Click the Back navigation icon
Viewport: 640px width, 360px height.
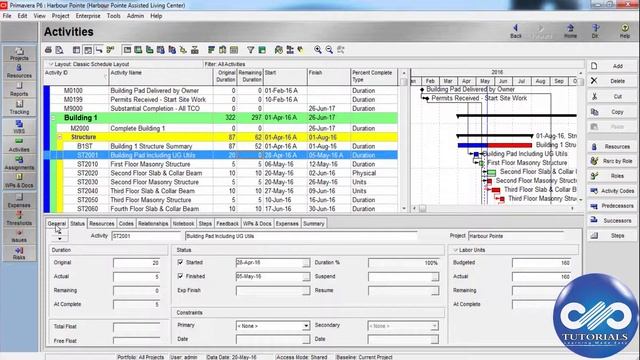pyautogui.click(x=516, y=31)
